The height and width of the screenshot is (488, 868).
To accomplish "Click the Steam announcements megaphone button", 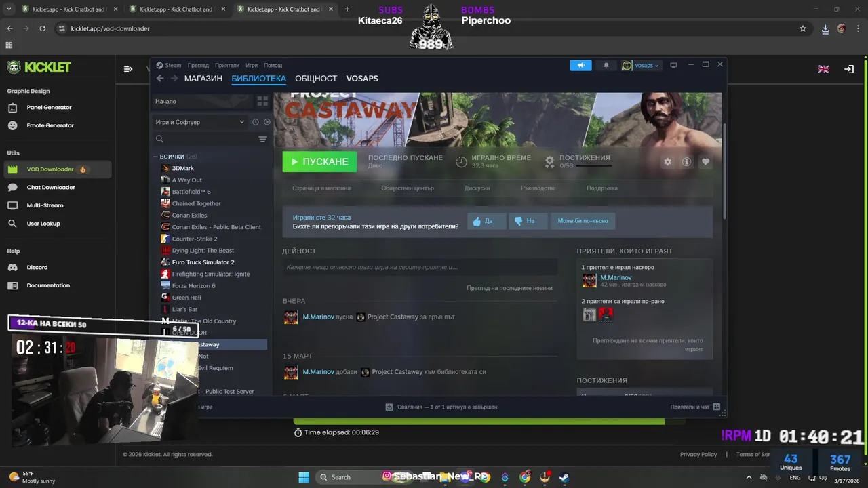I will point(580,65).
